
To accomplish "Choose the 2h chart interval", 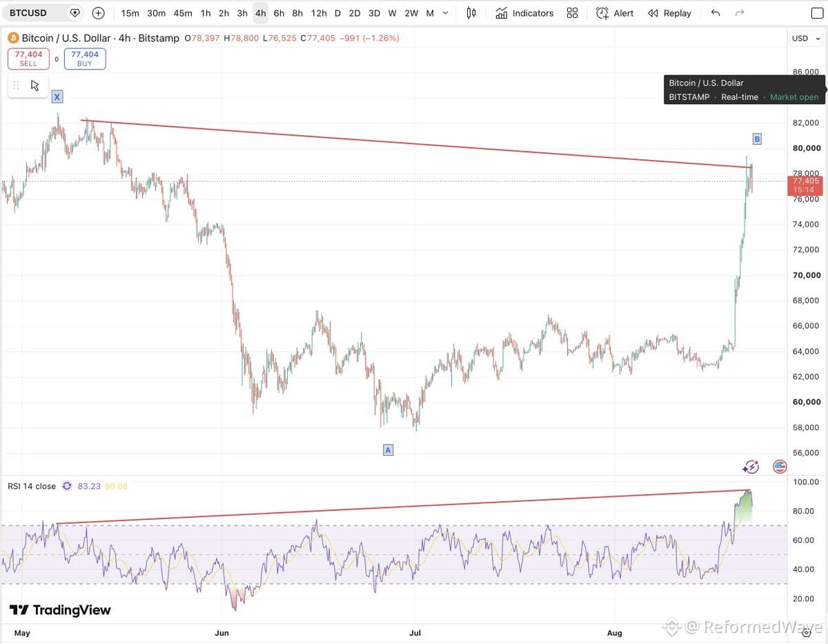I will [x=224, y=13].
